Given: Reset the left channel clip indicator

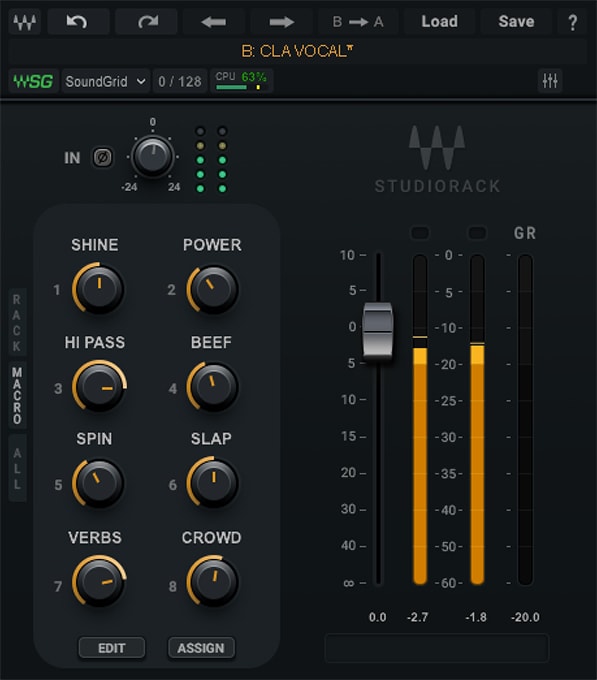Looking at the screenshot, I should point(420,233).
